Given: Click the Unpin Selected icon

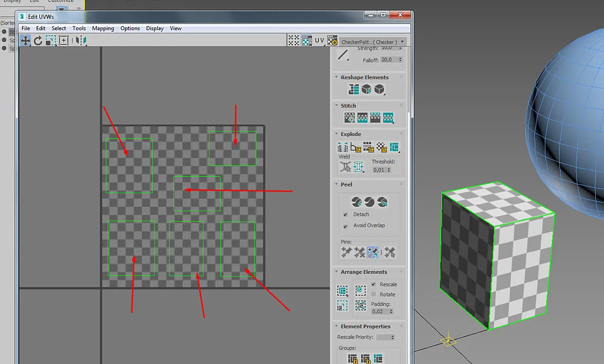Looking at the screenshot, I should click(359, 252).
